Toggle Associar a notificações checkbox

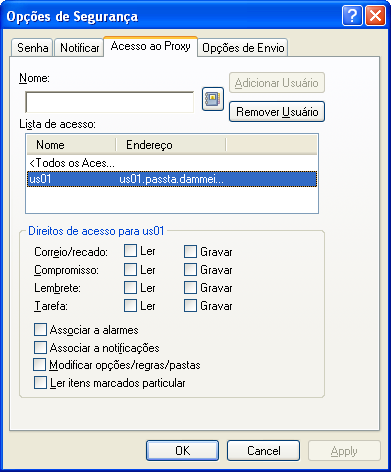click(40, 348)
